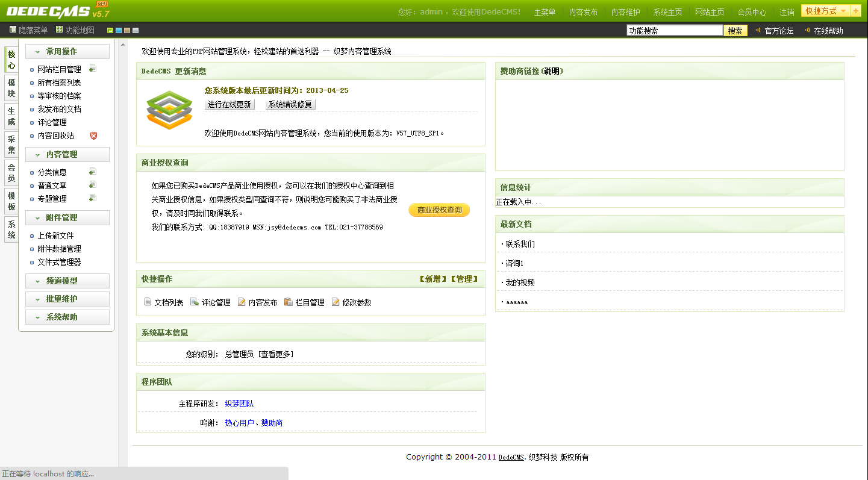The image size is (868, 480).
Task: Select the blue theme color swatch
Action: tap(119, 30)
